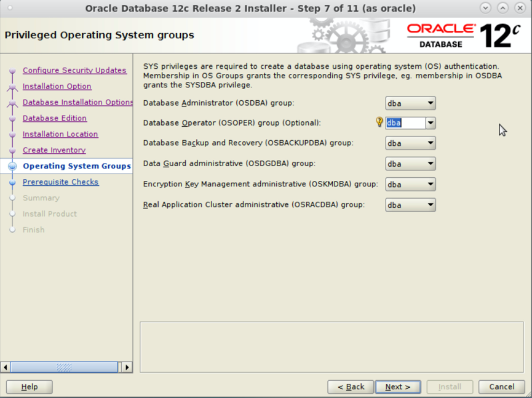Click the Cancel button
The height and width of the screenshot is (398, 532).
pos(501,387)
